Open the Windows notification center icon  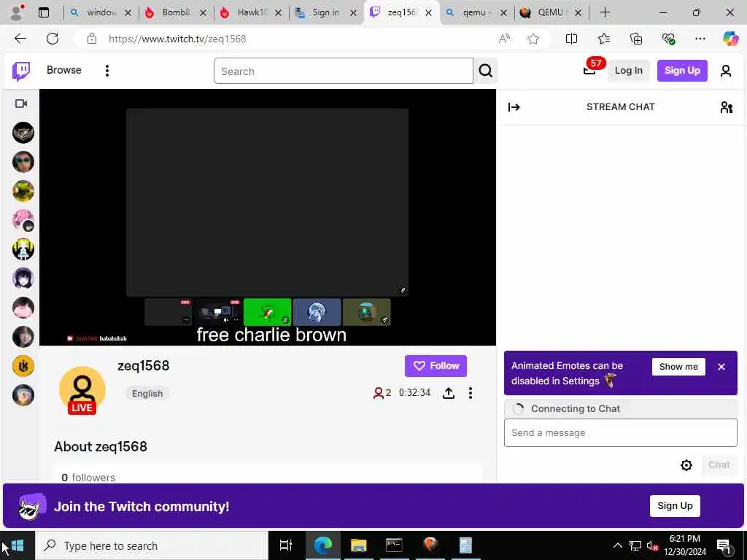coord(724,545)
